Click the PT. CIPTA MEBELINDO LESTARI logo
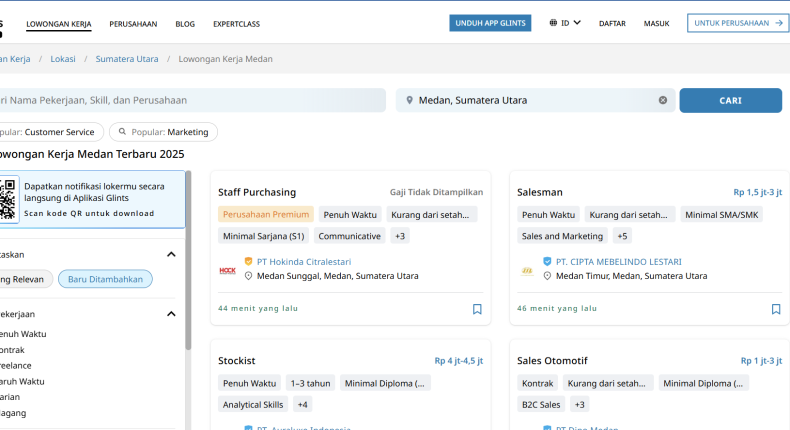This screenshot has width=790, height=430. pyautogui.click(x=527, y=271)
